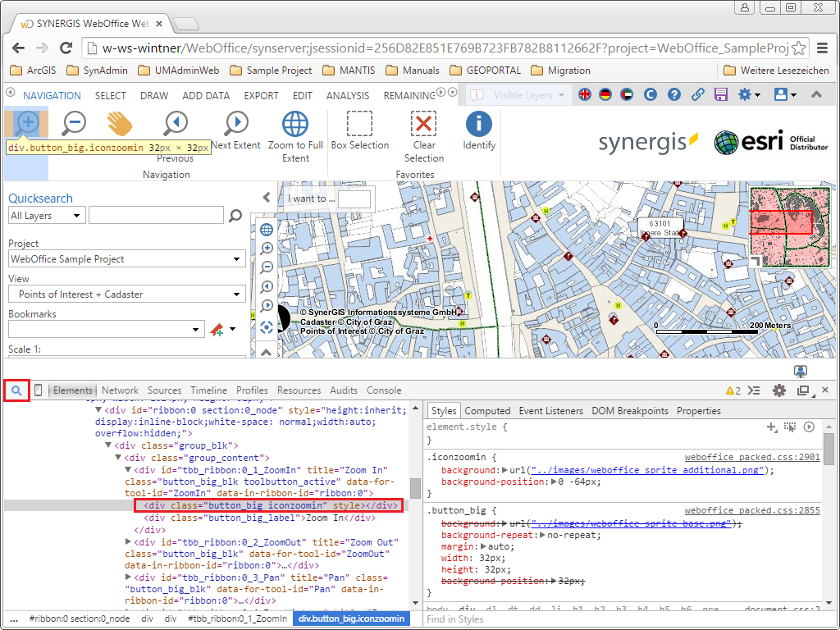Open the ANALYSIS ribbon tab

click(x=348, y=96)
